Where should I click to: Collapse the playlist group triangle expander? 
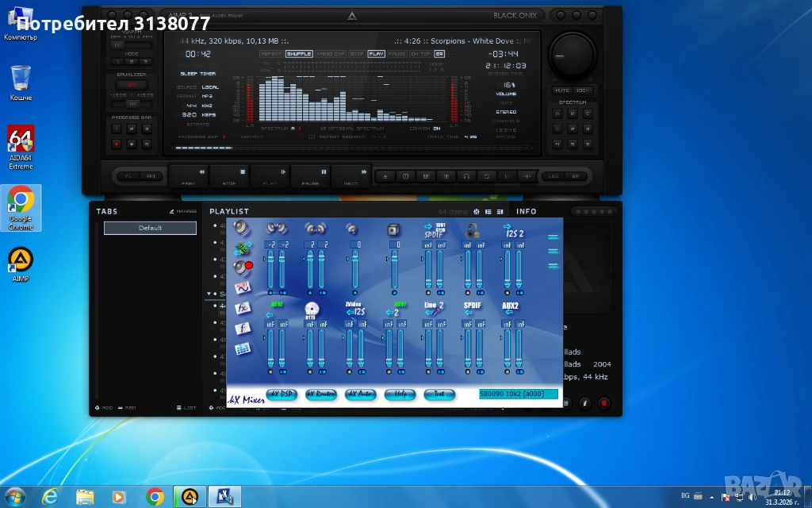point(209,294)
